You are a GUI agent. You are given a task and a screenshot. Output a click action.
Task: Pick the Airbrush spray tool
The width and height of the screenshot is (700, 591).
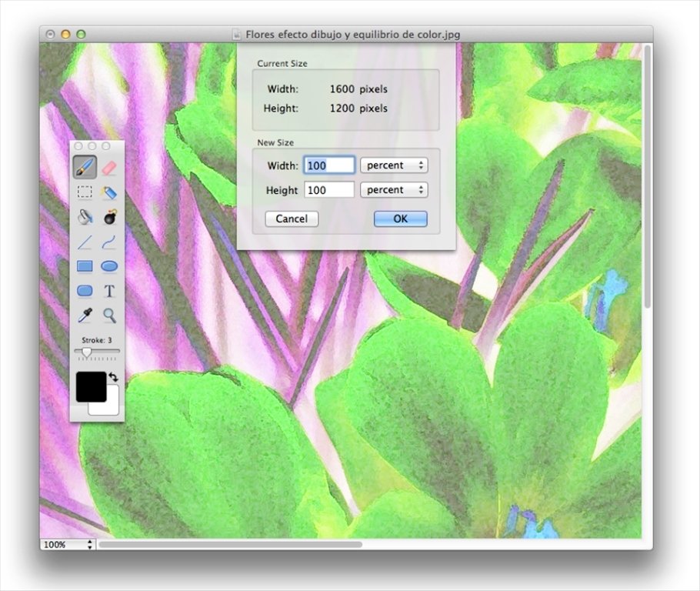point(109,192)
